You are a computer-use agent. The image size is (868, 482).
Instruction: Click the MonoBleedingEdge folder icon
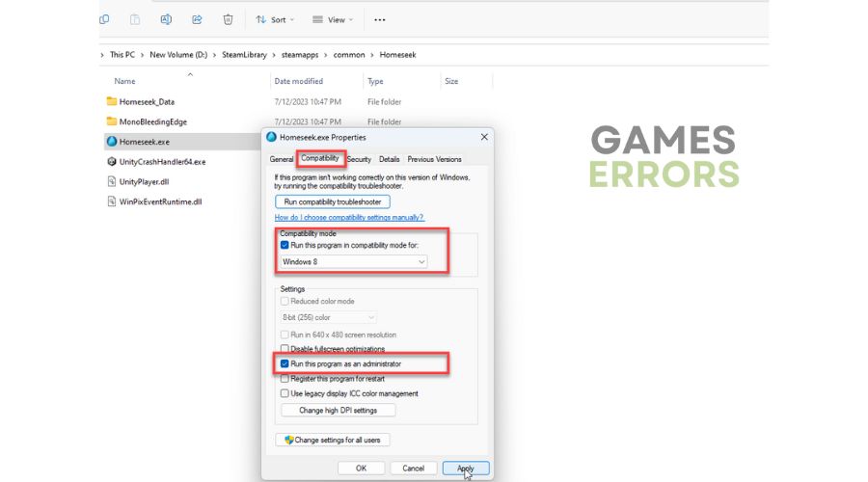pos(111,121)
